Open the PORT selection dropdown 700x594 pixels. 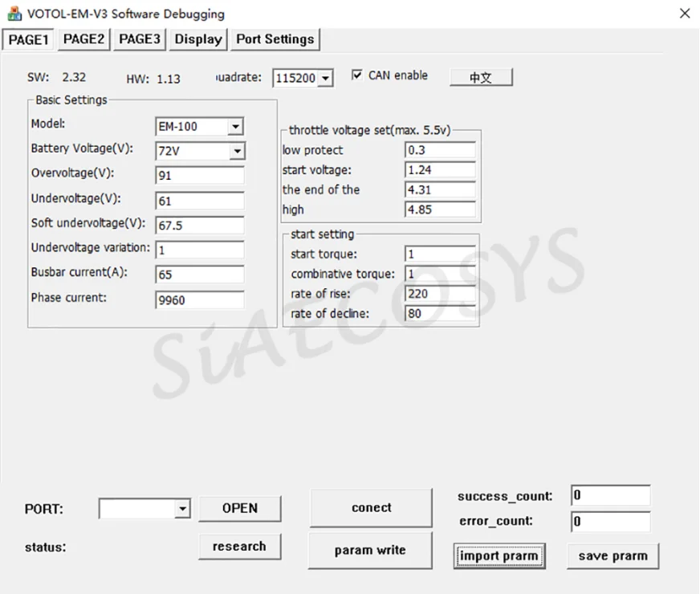(182, 509)
